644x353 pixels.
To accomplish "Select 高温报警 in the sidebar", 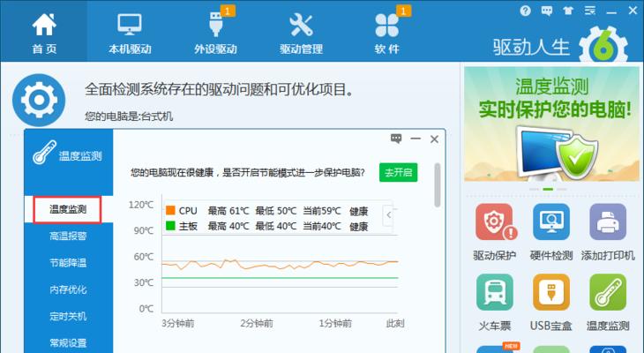I will (x=68, y=237).
